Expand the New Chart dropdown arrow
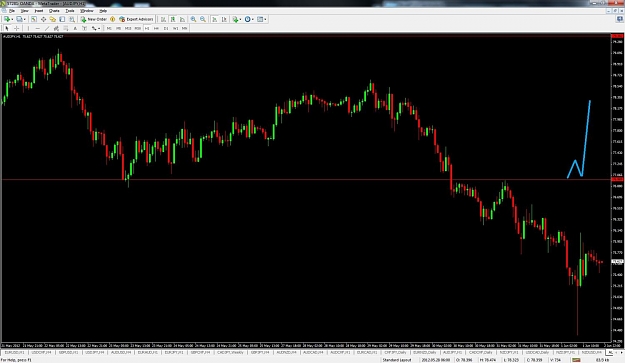 [12, 19]
